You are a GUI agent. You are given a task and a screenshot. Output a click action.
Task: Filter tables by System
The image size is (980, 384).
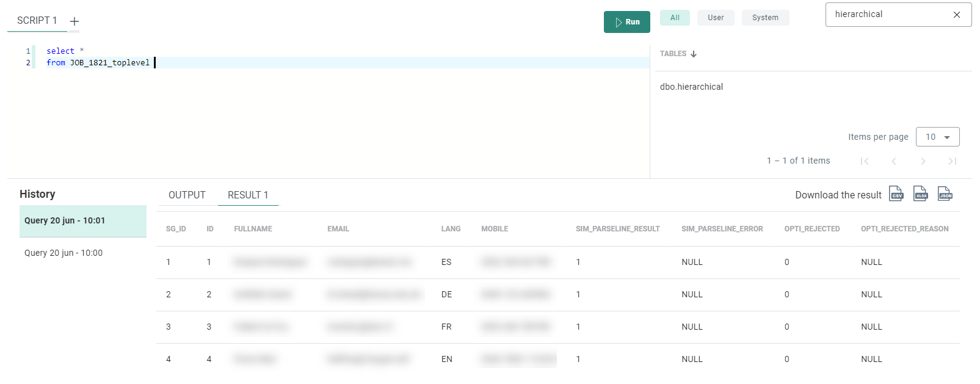coord(765,18)
